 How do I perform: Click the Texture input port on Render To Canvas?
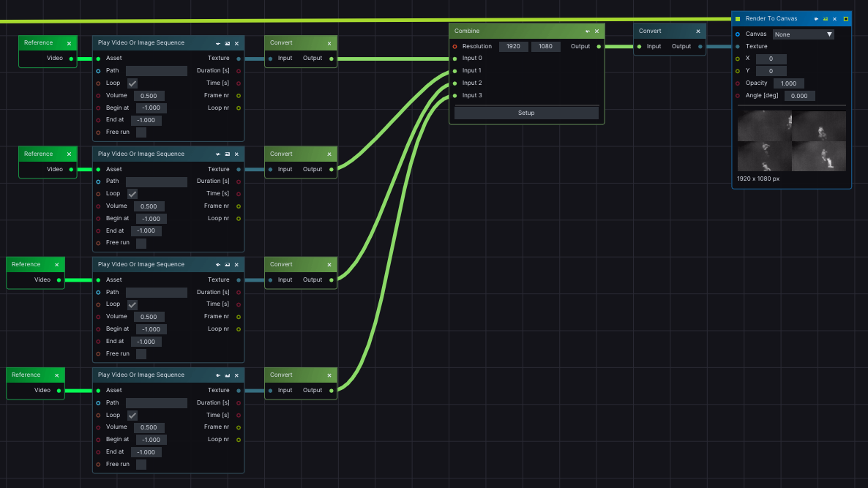(x=738, y=46)
